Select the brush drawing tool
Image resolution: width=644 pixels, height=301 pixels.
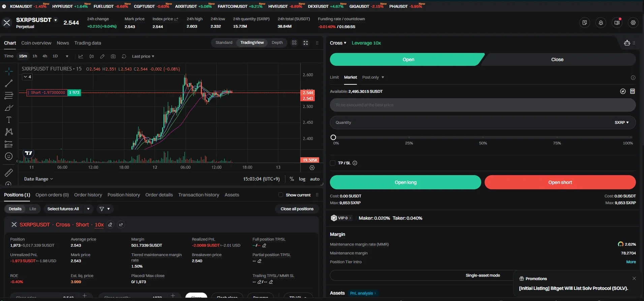pyautogui.click(x=9, y=108)
